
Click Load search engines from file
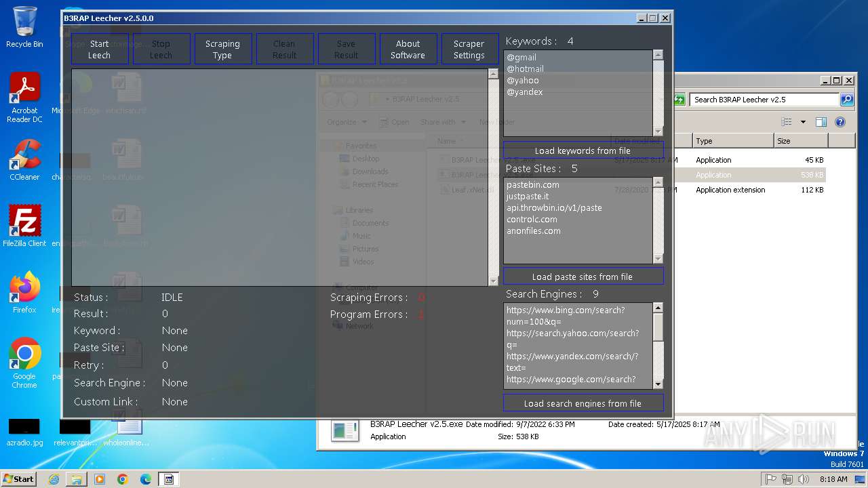tap(583, 403)
